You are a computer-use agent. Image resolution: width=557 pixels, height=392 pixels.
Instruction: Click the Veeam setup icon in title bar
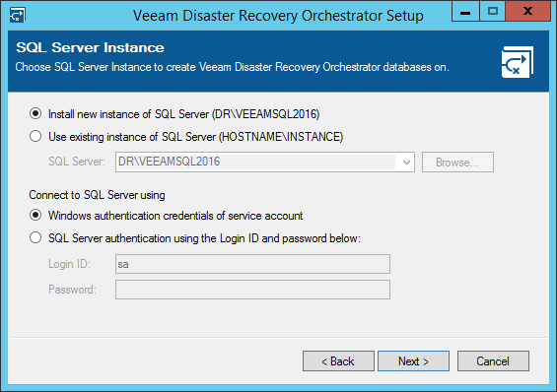[18, 15]
